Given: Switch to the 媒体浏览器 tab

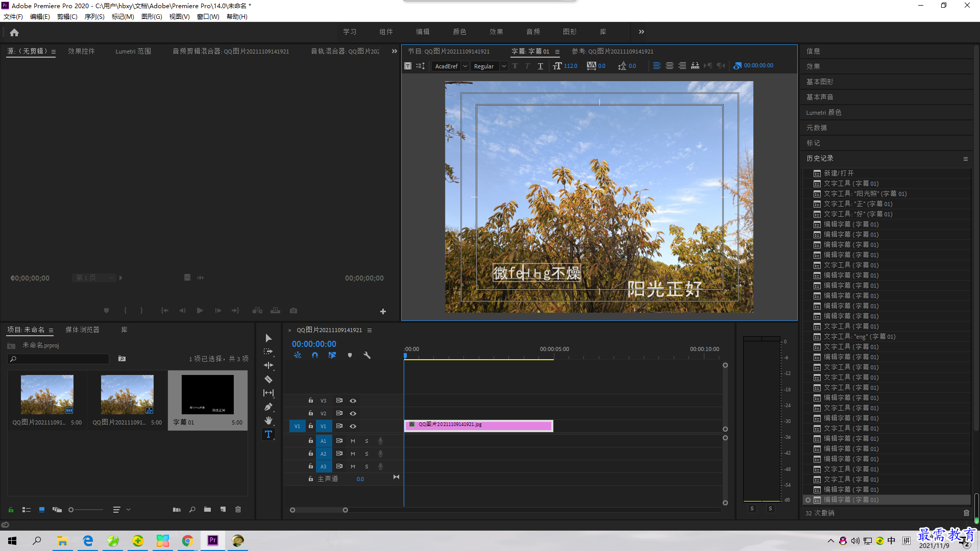Looking at the screenshot, I should pyautogui.click(x=82, y=330).
